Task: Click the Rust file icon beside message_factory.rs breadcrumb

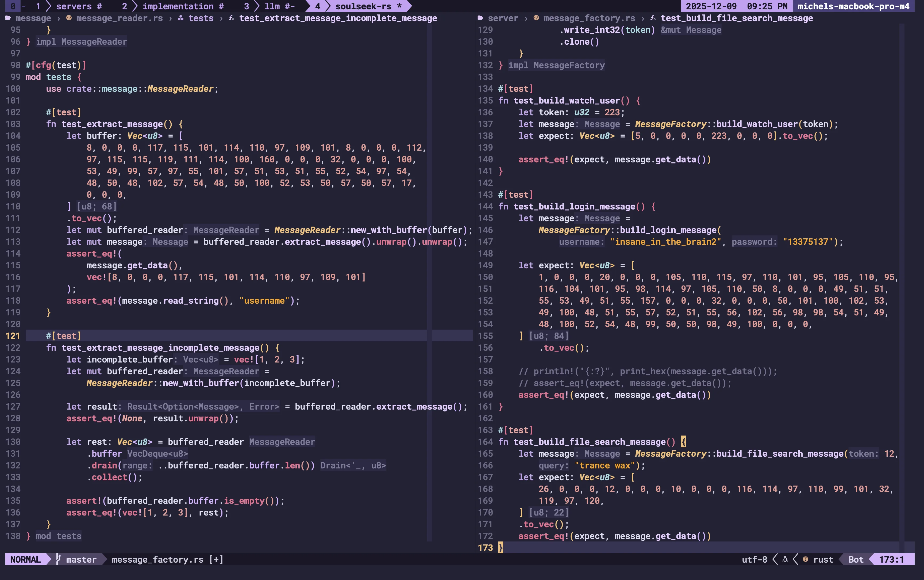Action: pos(537,18)
